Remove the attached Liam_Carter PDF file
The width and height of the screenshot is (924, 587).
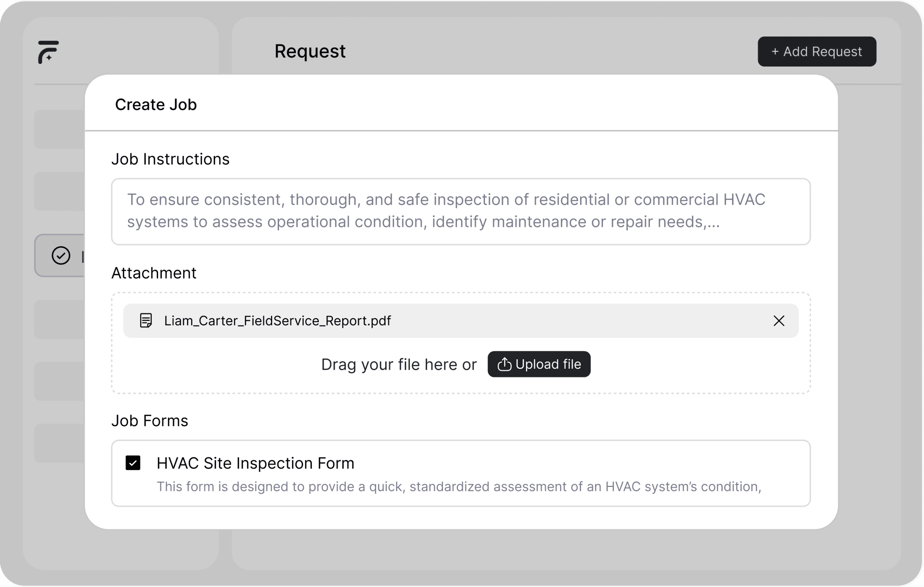779,320
